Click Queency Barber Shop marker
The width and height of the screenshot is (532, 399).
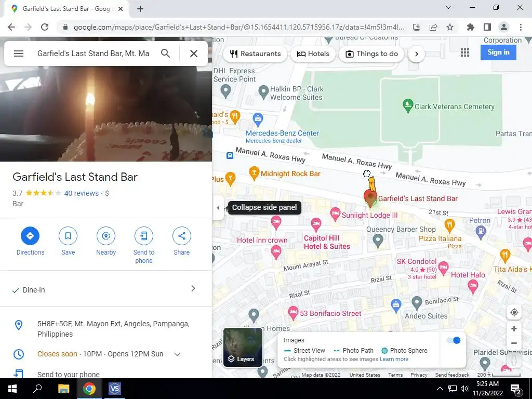[378, 240]
